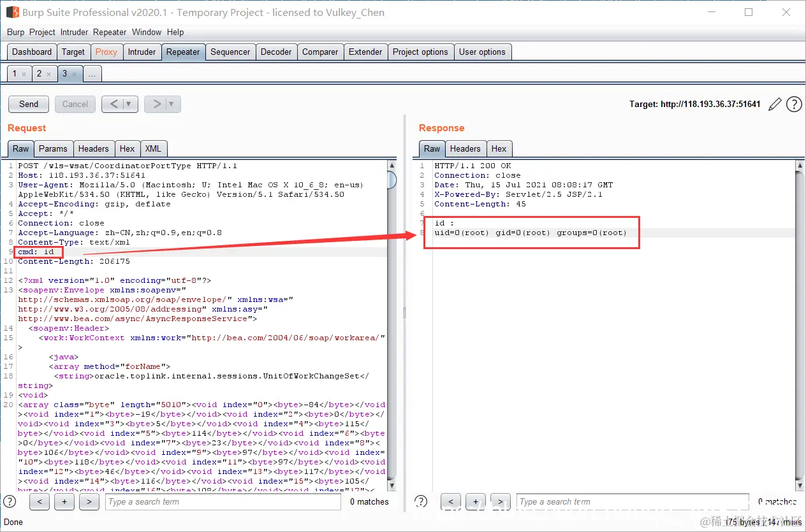Select the Repeater tool tab
The height and width of the screenshot is (532, 806).
[183, 52]
